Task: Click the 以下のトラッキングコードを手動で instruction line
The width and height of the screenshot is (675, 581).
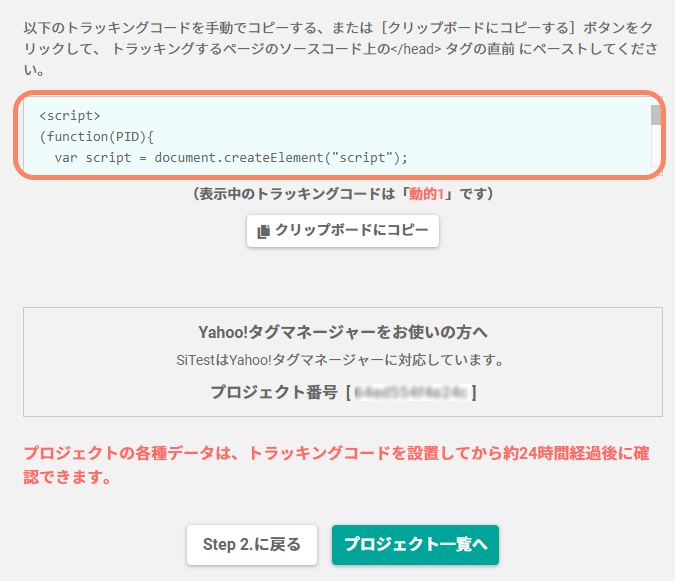Action: [340, 28]
